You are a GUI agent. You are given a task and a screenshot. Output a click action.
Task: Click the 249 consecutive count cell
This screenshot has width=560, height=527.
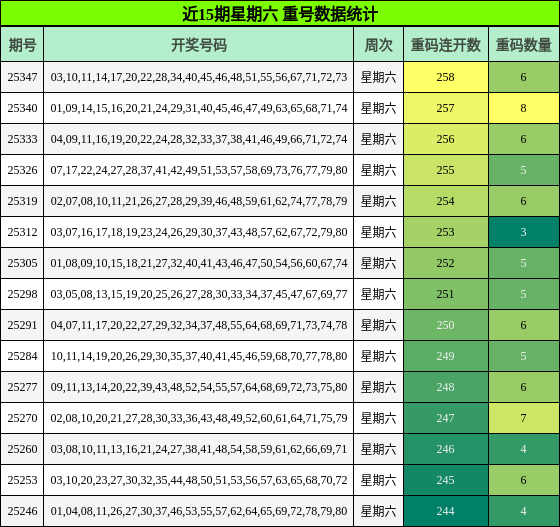click(446, 356)
